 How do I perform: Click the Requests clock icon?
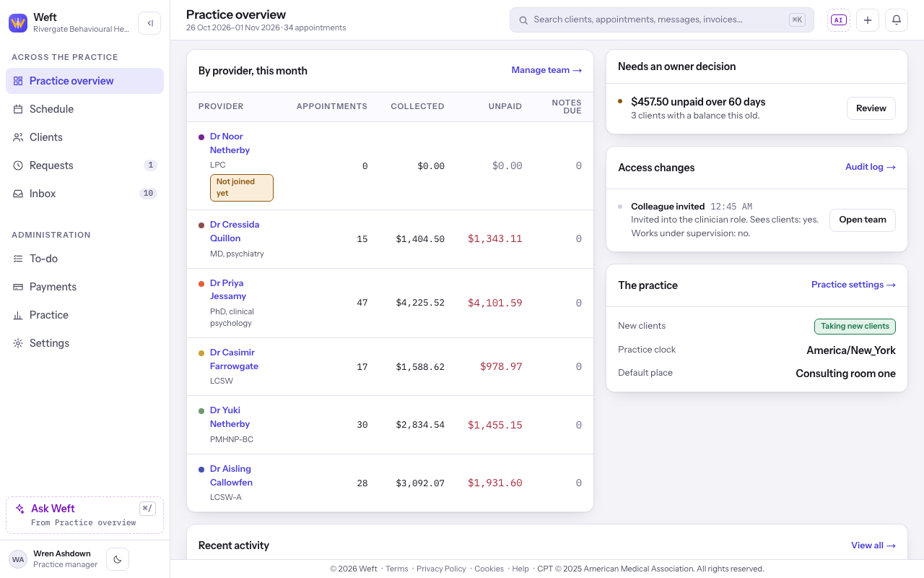(18, 165)
